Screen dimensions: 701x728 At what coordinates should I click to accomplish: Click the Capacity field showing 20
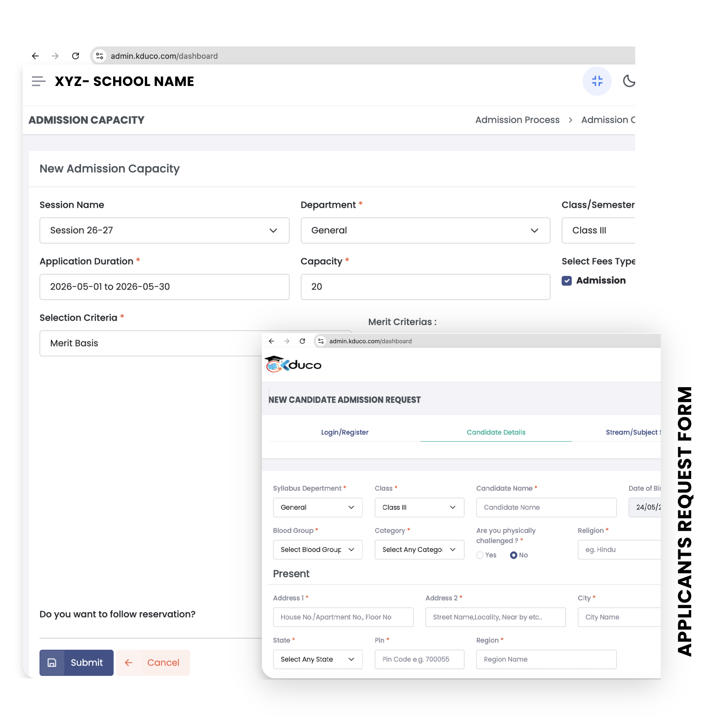pos(425,287)
